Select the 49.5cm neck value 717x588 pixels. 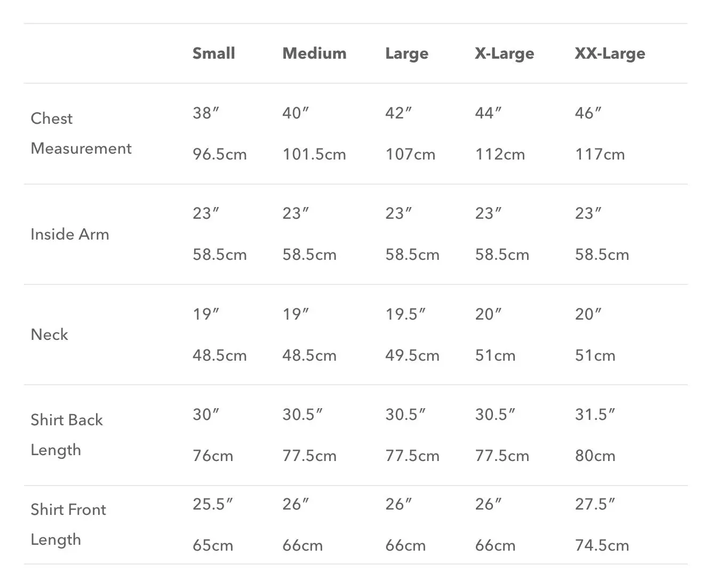pyautogui.click(x=412, y=356)
